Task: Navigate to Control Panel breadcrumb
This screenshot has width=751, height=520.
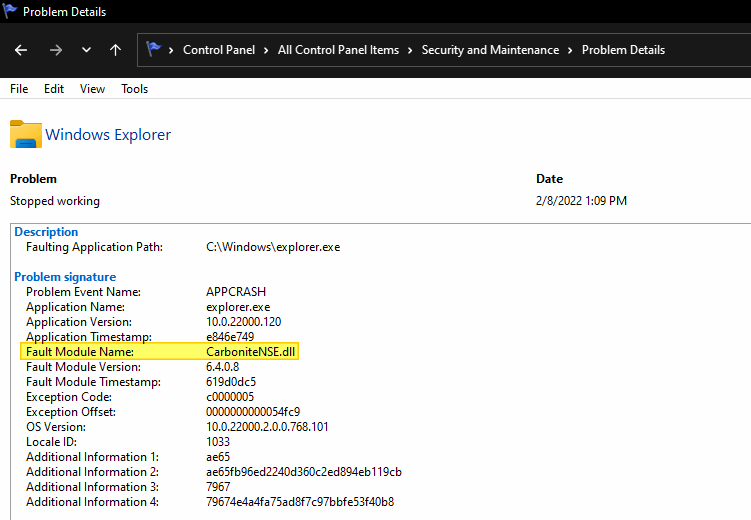Action: pyautogui.click(x=218, y=50)
